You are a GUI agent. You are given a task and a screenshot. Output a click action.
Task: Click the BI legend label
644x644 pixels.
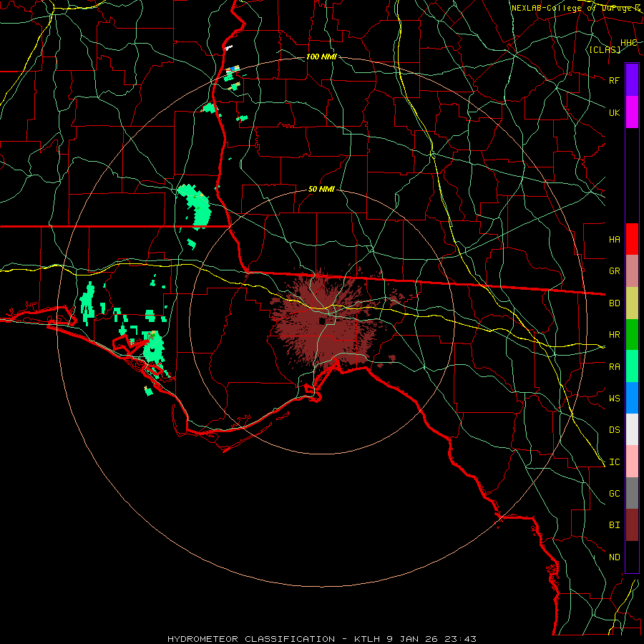(615, 525)
